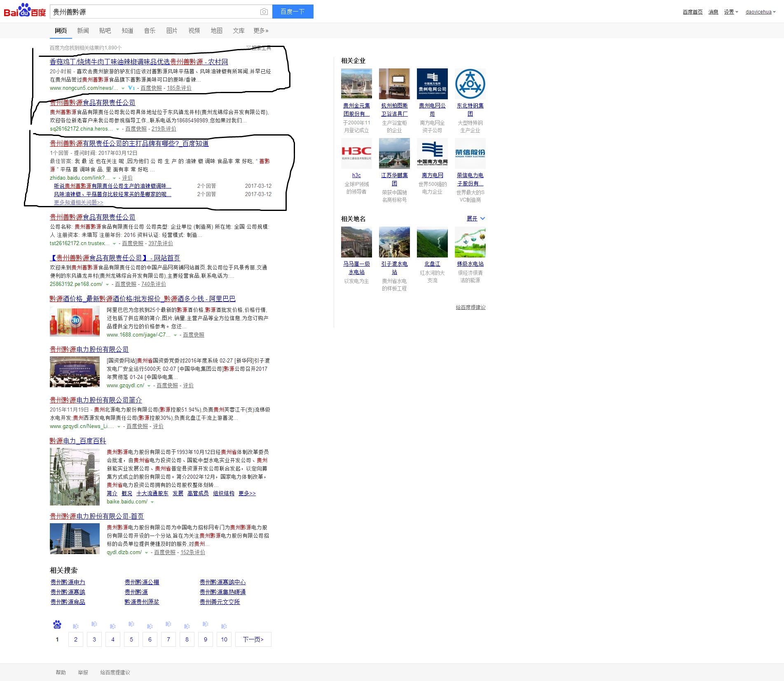Expand the 更多» tab menu
The image size is (784, 681).
pos(261,30)
